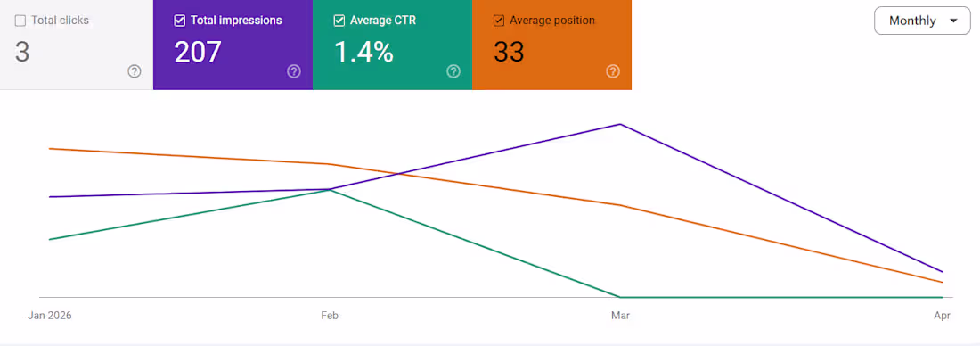Viewport: 980px width, 346px height.
Task: Uncheck the Total impressions checkbox
Action: tap(179, 21)
